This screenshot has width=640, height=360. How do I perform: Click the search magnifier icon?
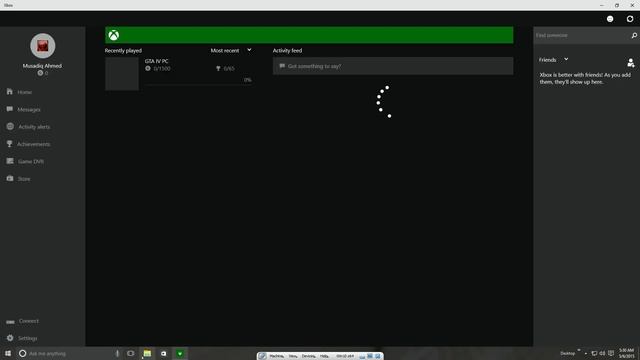634,36
